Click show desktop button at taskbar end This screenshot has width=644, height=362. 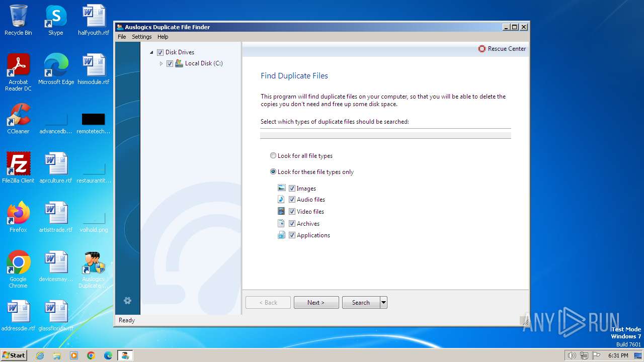pyautogui.click(x=638, y=355)
